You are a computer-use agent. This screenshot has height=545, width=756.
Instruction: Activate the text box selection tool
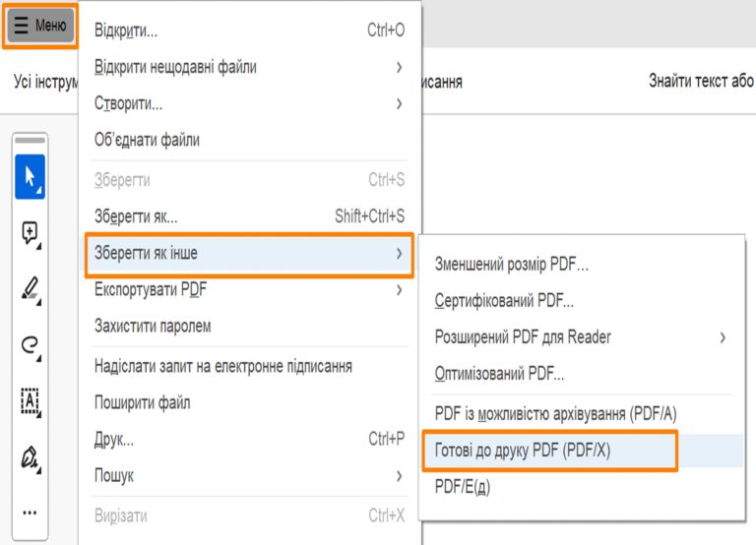30,400
